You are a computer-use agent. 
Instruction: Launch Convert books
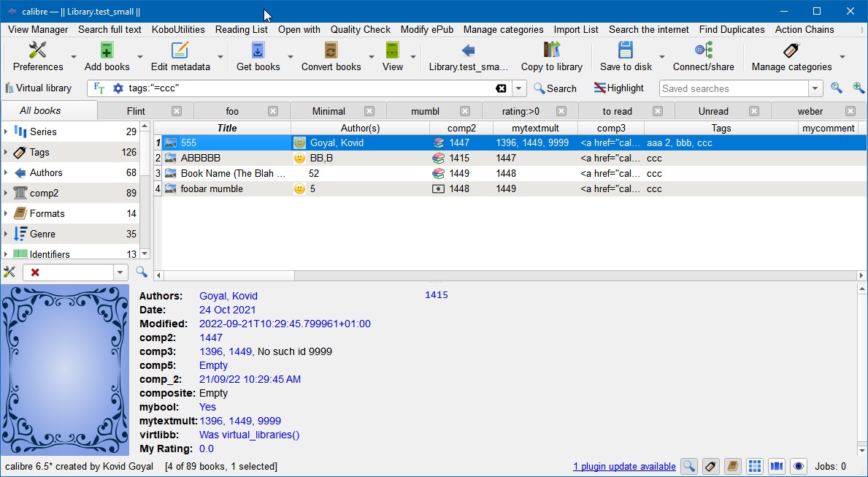pyautogui.click(x=331, y=56)
